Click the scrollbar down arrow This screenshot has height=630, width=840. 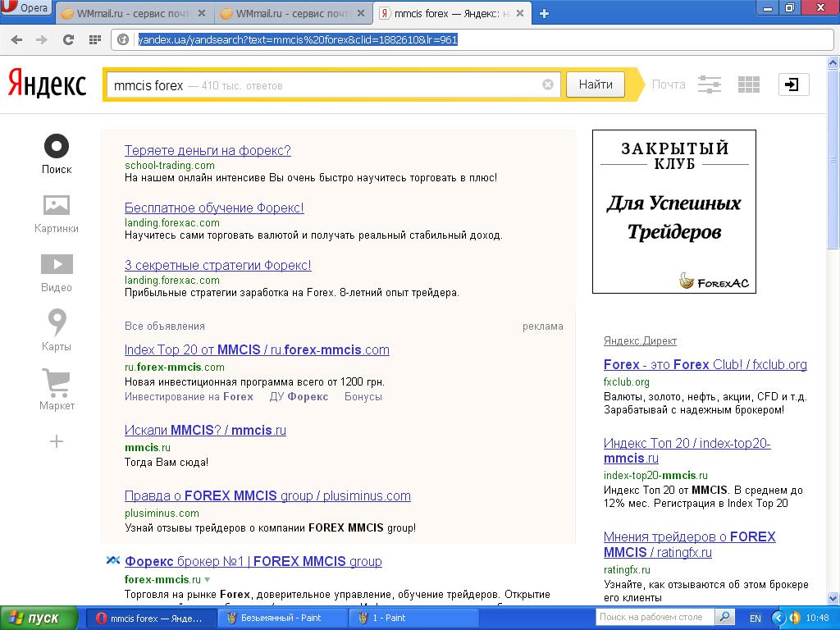point(833,598)
